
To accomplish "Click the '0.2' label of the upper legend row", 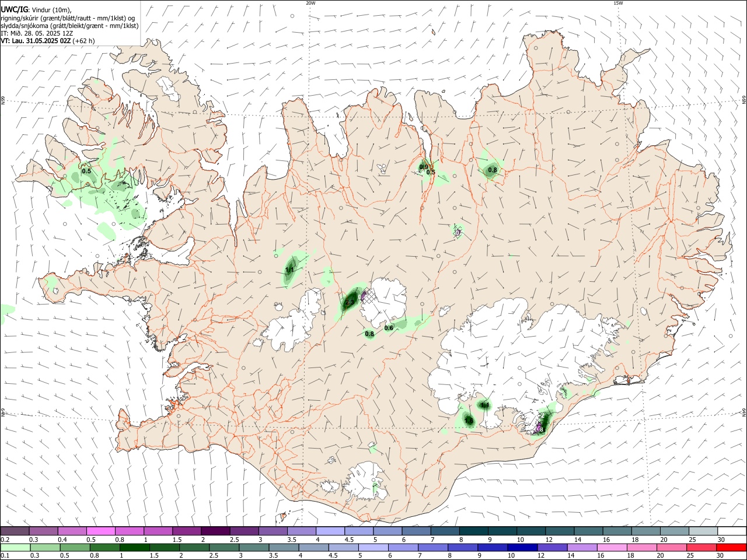I will [5, 540].
